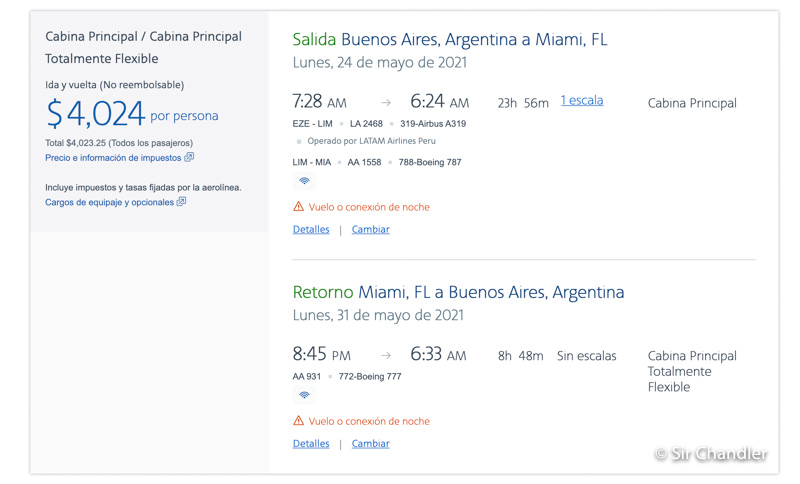Open 'Precio e información de impuestos'
Screen dimensions: 800x484
113,158
